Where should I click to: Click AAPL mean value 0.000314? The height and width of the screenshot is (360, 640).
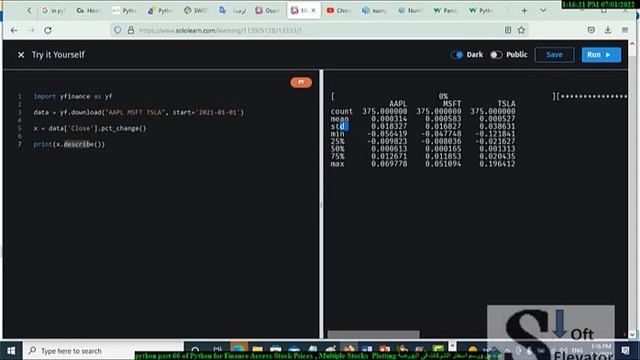[x=389, y=119]
